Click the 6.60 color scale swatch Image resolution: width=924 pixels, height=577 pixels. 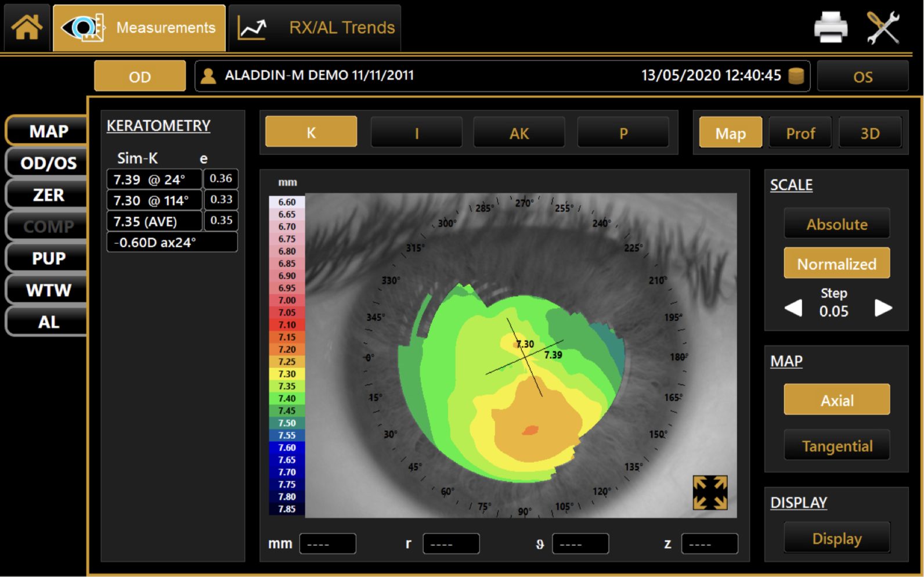point(287,202)
